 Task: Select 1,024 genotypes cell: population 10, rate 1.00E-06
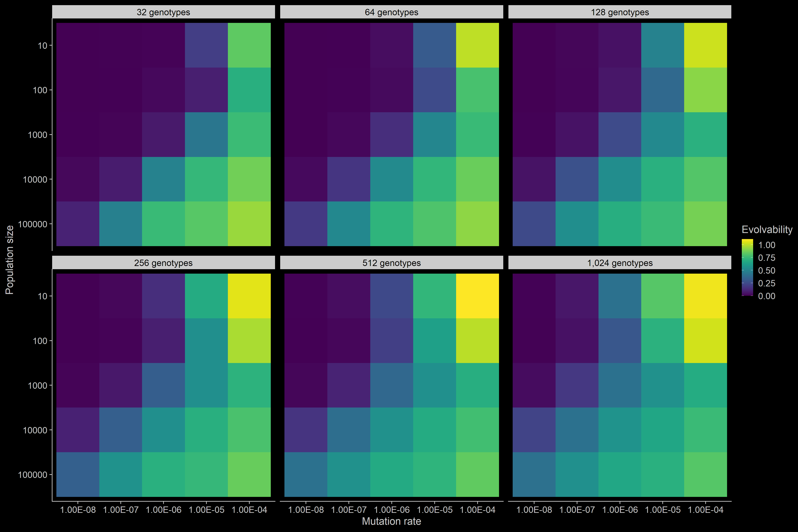pos(620,296)
